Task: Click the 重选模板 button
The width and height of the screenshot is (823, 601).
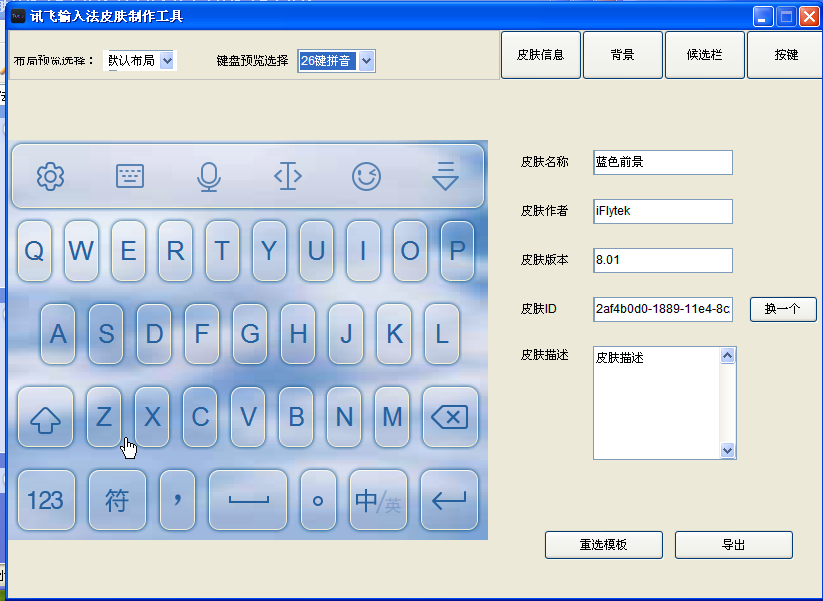Action: 603,545
